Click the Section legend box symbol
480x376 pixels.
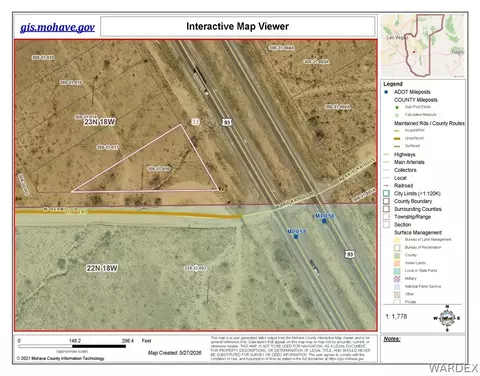tap(386, 224)
